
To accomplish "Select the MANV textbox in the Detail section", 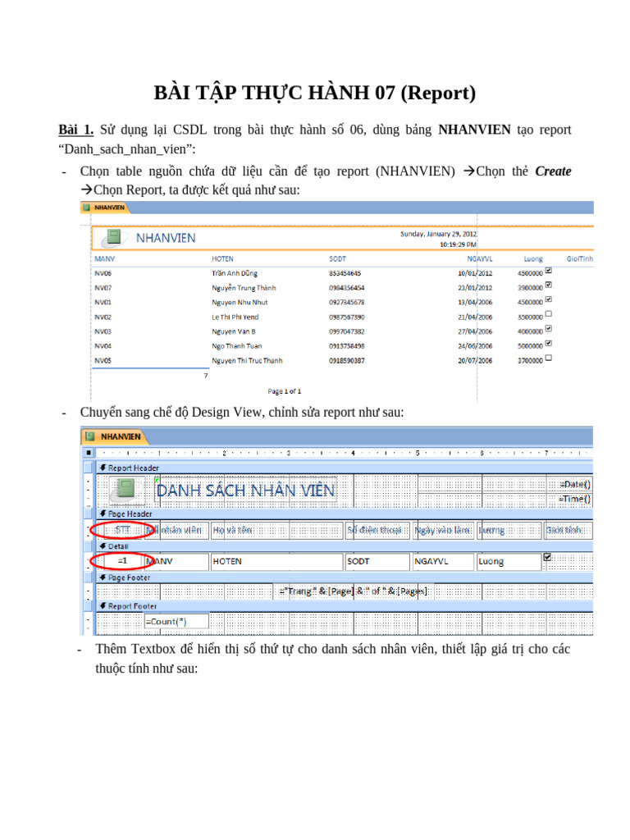I will [177, 561].
